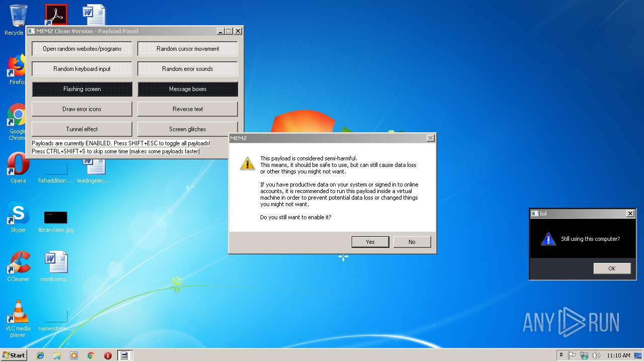This screenshot has width=644, height=362.
Task: Close the MEMZ warning dialog
Action: pyautogui.click(x=431, y=138)
